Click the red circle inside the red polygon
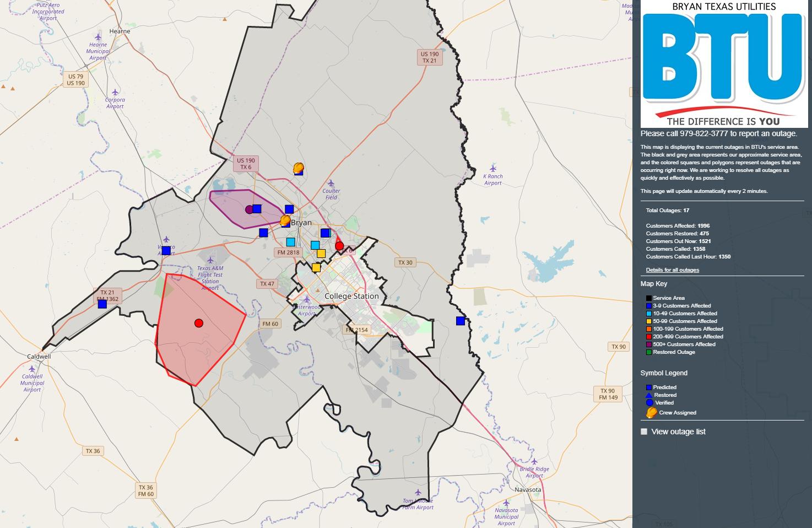The height and width of the screenshot is (528, 812). click(x=199, y=323)
